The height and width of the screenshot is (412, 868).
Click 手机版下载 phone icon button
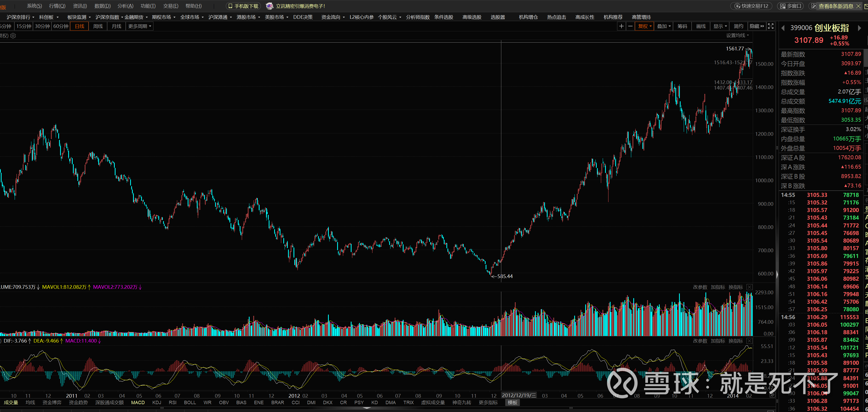[243, 6]
